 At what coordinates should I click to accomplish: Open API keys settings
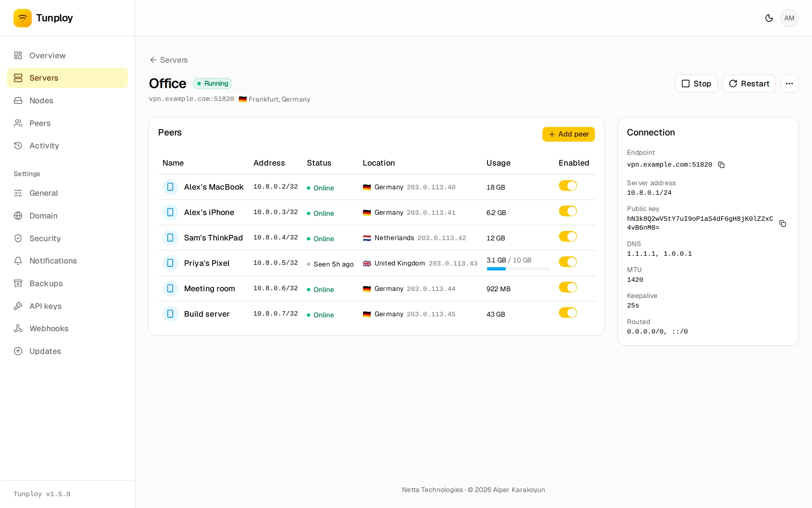pos(67,306)
